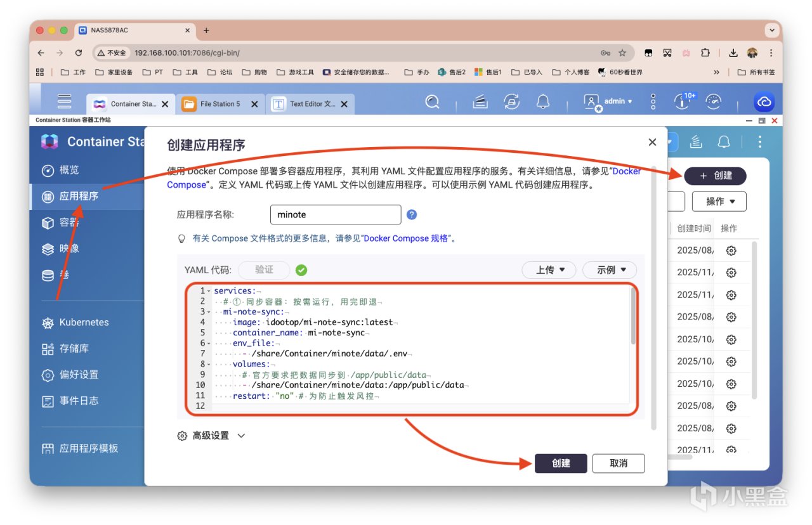Click the 概览 icon in the sidebar
Screen dimensions: 812x525
click(x=48, y=171)
